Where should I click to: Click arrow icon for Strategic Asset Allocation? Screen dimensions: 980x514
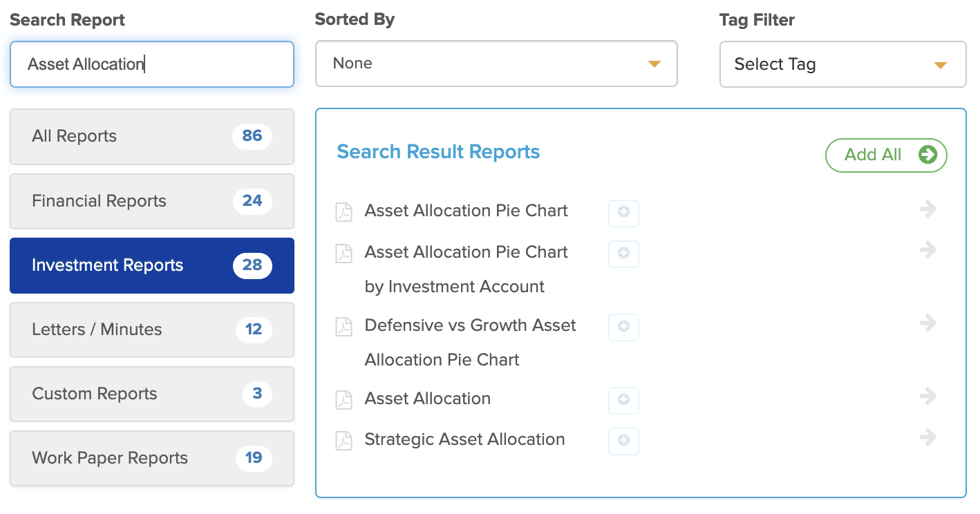pos(928,437)
